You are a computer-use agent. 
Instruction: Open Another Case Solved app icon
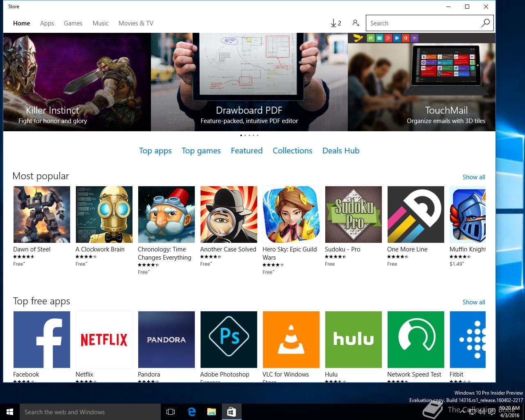(x=229, y=215)
